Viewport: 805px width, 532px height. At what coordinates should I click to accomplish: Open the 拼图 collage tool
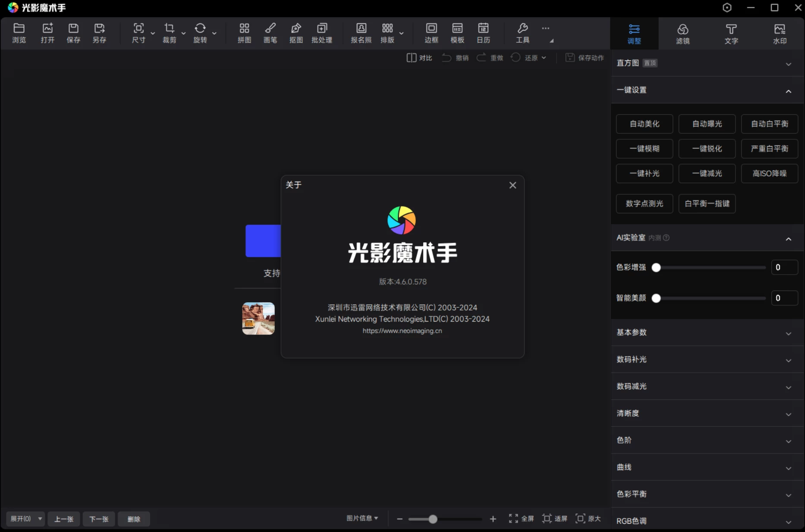click(x=244, y=33)
